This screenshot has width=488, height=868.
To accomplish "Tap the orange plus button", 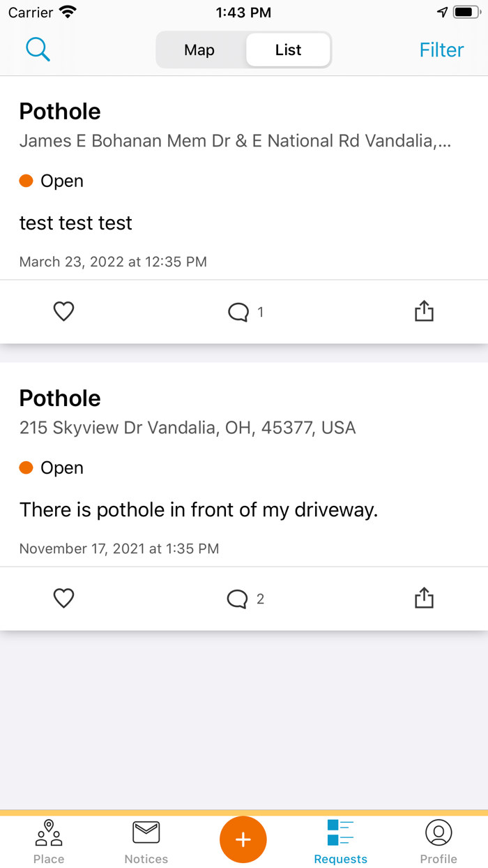I will [243, 839].
